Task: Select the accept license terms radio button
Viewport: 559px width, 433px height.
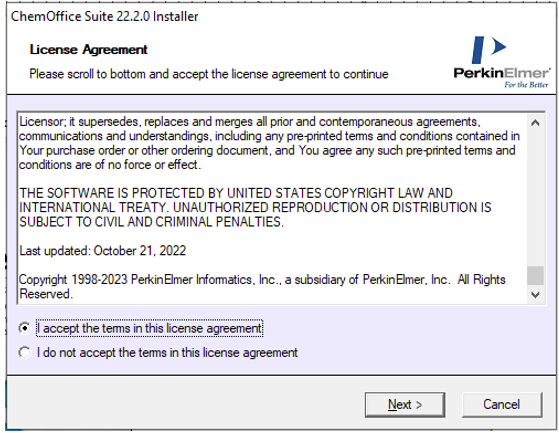Action: tap(24, 328)
